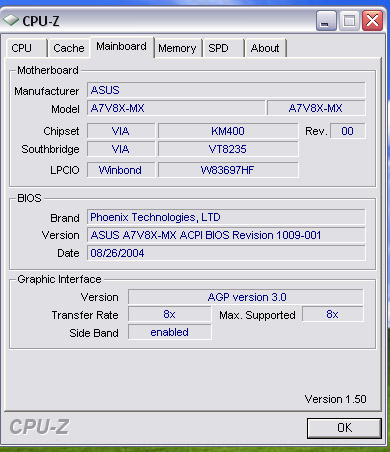Select the Mainboard tab

point(122,47)
